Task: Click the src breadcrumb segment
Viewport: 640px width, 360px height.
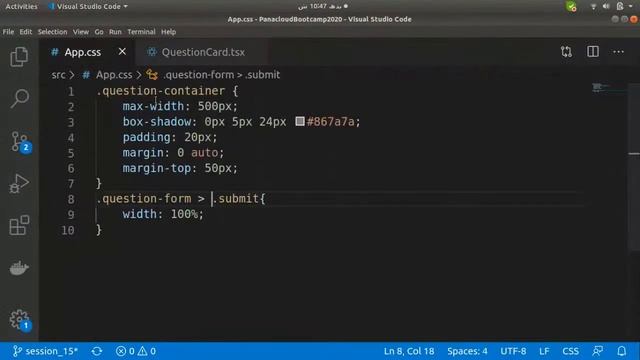Action: [x=58, y=75]
